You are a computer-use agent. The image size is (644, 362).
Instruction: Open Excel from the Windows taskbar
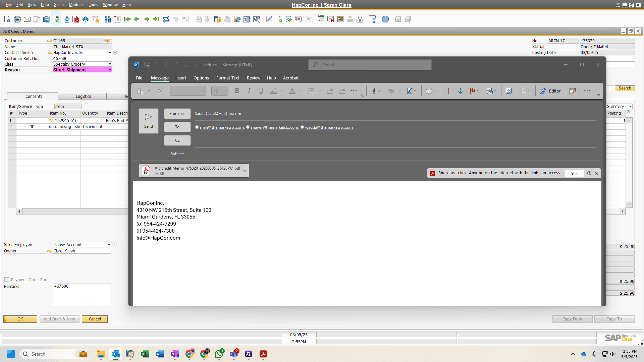(145, 354)
